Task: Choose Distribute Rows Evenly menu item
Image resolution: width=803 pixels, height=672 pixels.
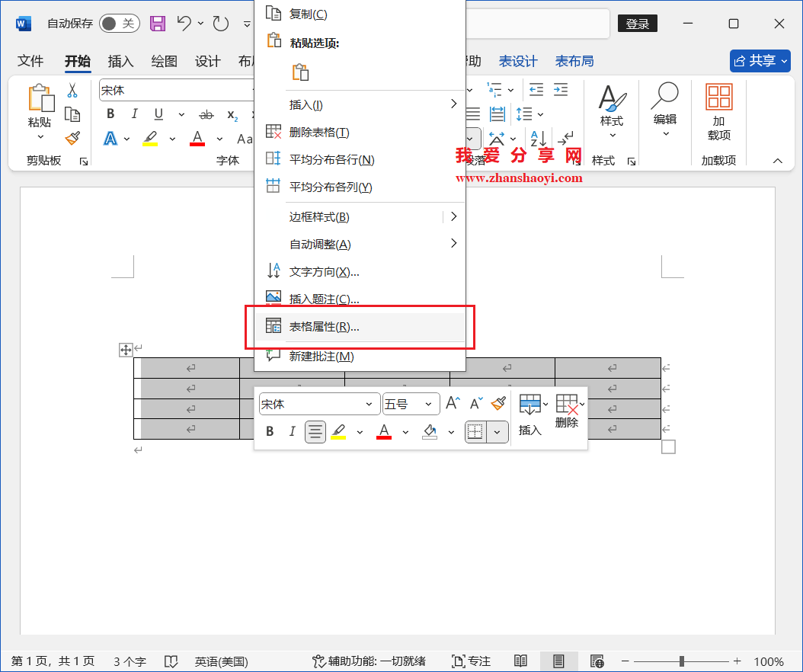Action: [360, 159]
